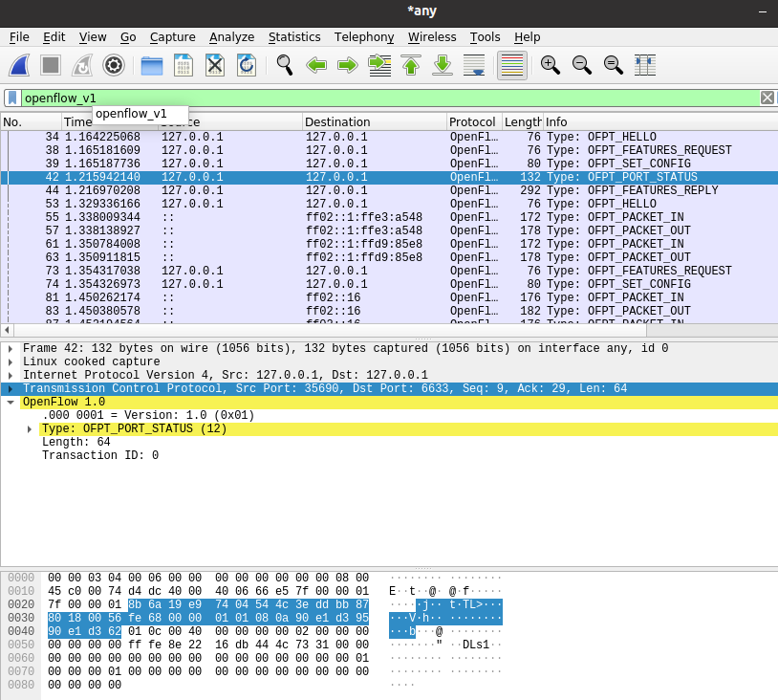
Task: Zoom in on packet text
Action: [550, 65]
